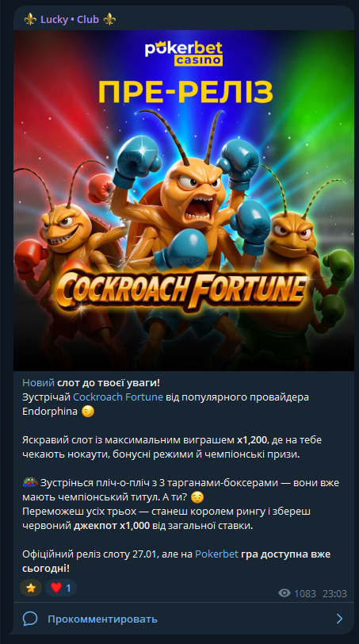Click the frog emoji before Зустрінься
The height and width of the screenshot is (644, 359).
30,482
